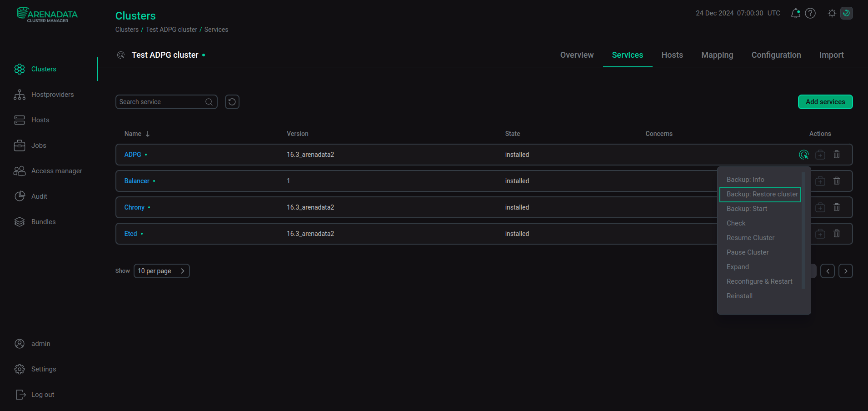868x411 pixels.
Task: Go to the previous page of services
Action: point(828,271)
